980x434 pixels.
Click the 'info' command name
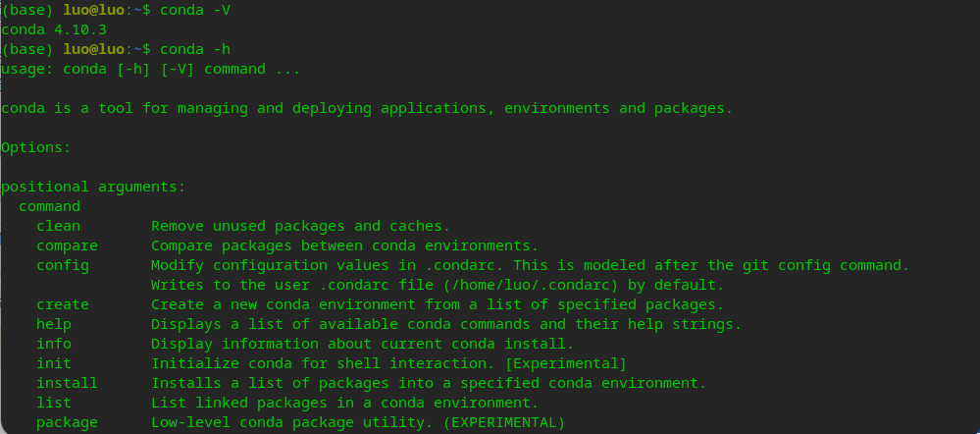54,344
